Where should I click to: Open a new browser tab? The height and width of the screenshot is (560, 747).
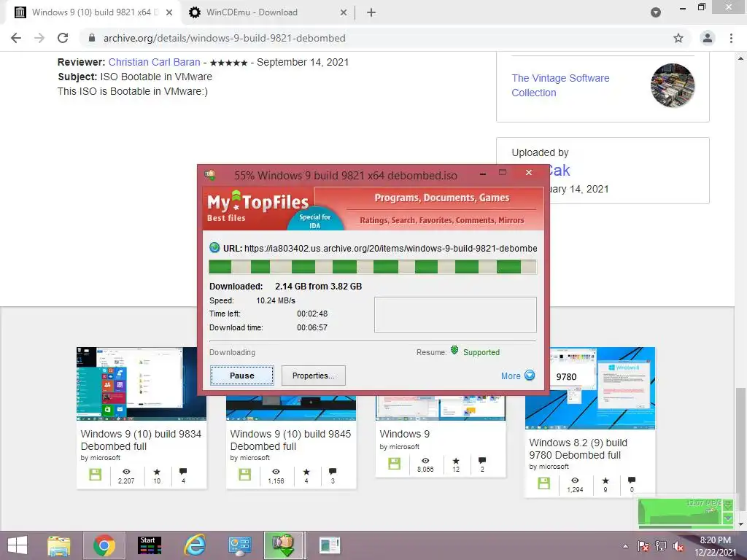(371, 12)
